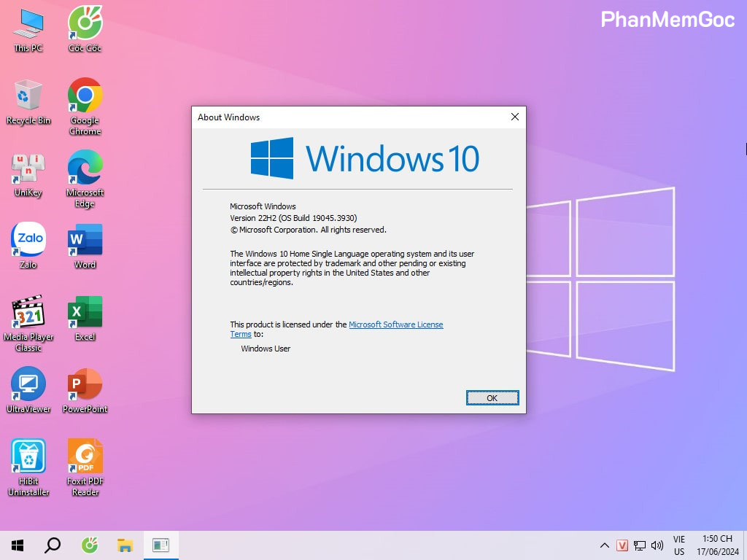This screenshot has width=747, height=560.
Task: Open the Windows Start menu
Action: click(18, 545)
